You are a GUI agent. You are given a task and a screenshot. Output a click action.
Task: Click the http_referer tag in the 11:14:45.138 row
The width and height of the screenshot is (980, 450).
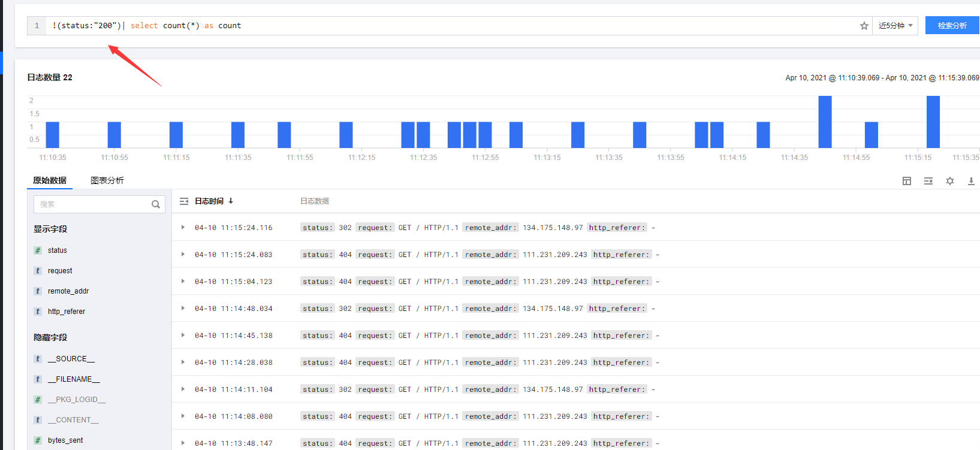(x=621, y=336)
